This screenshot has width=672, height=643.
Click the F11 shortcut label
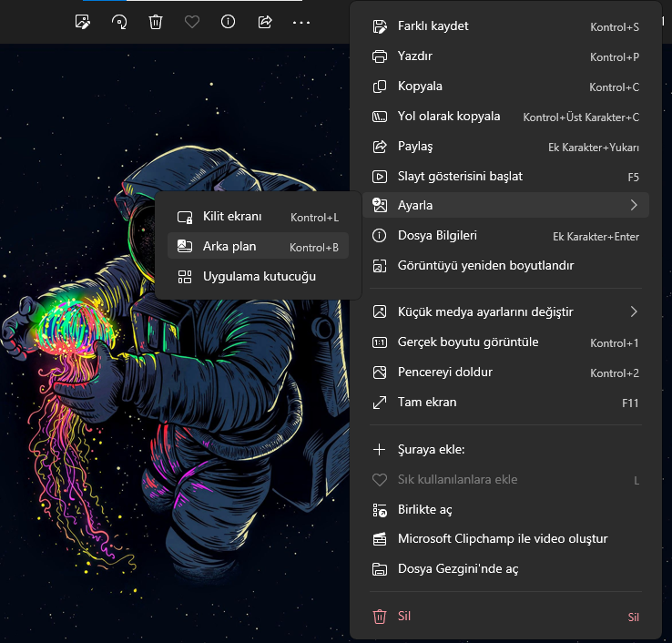[x=630, y=403]
